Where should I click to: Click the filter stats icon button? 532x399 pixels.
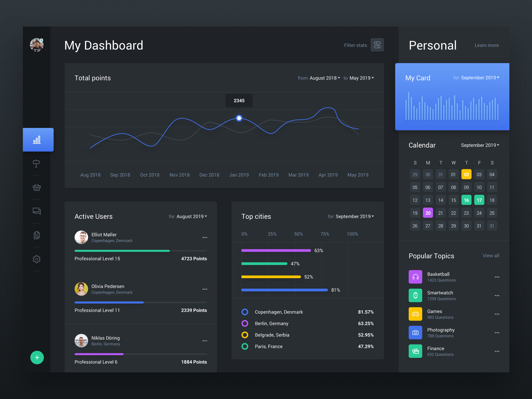[377, 45]
